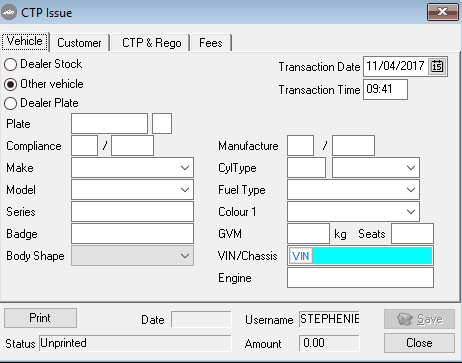Screen dimensions: 462x363
Task: Click the Plate number input field
Action: click(x=109, y=124)
